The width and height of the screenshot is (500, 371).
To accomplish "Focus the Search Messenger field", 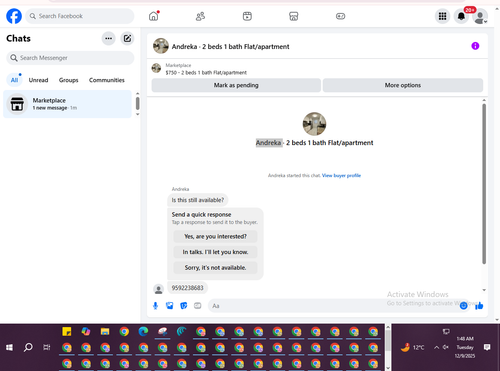I will [70, 58].
